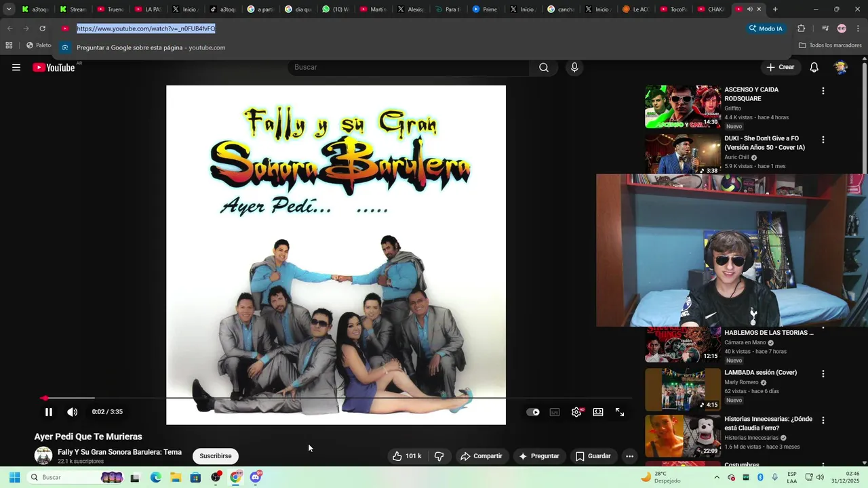Switch the player to theater mode
The image size is (868, 488).
[598, 412]
